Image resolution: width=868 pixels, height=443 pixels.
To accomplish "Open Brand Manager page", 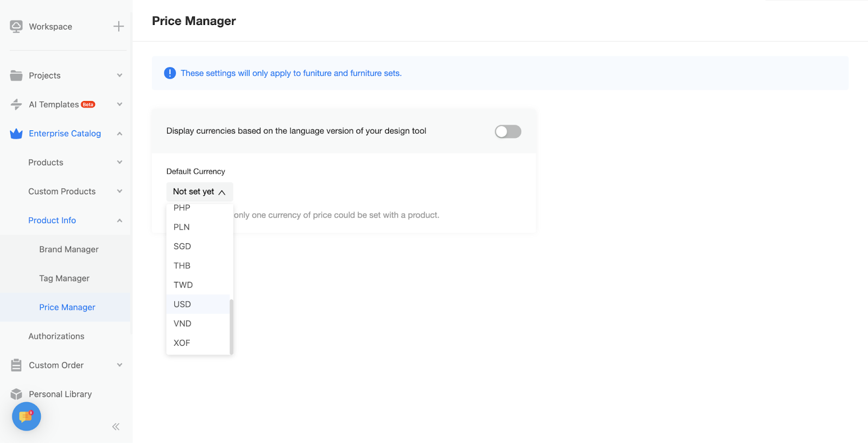I will 69,249.
